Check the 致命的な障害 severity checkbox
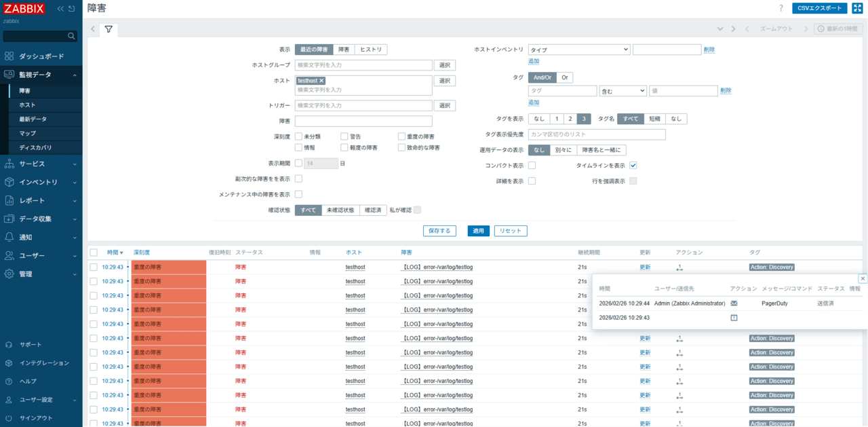The image size is (868, 427). (x=401, y=147)
